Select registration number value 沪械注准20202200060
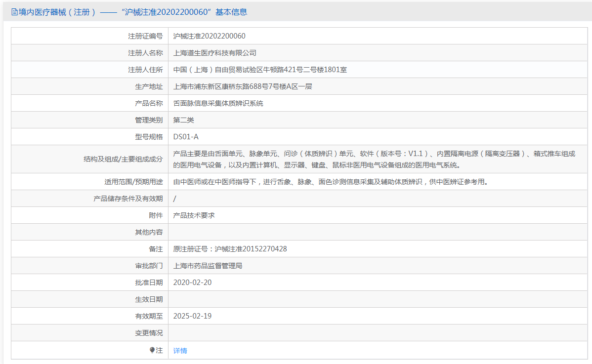 [209, 36]
